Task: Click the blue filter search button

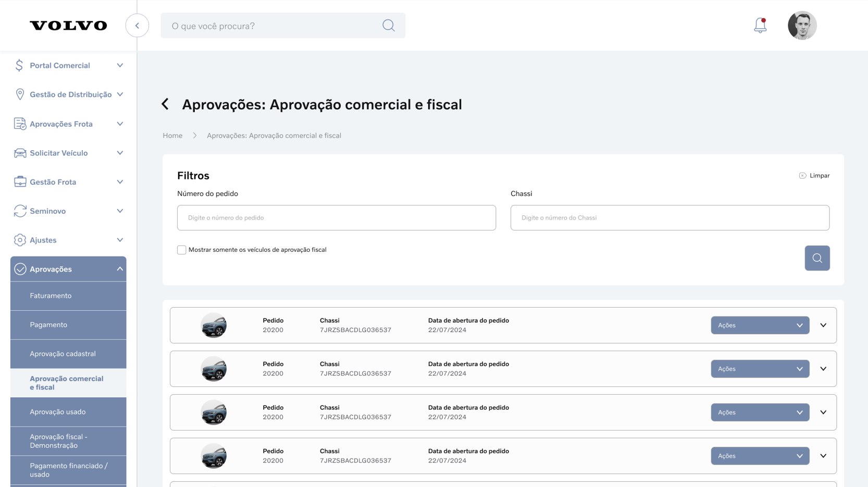Action: tap(817, 258)
